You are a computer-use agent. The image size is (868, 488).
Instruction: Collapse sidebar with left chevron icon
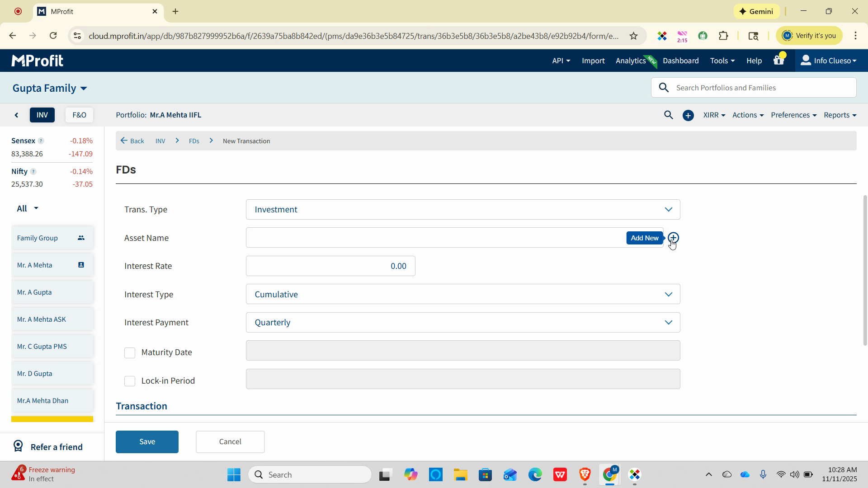[x=17, y=115]
